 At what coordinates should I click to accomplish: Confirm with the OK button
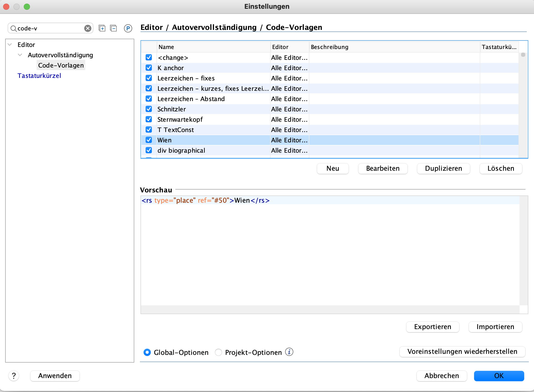tap(499, 376)
